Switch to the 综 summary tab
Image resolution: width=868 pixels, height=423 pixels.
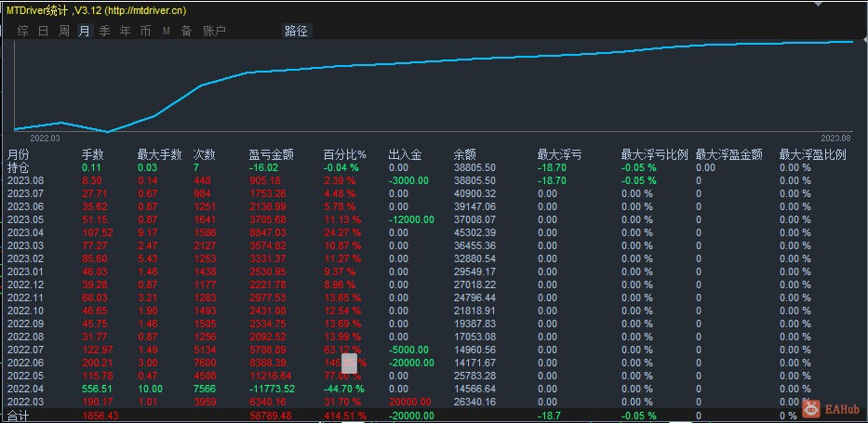[22, 31]
